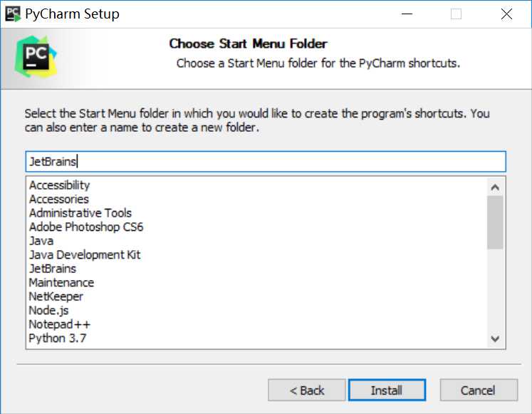The height and width of the screenshot is (414, 532).
Task: Go back with the Back button
Action: coord(307,390)
